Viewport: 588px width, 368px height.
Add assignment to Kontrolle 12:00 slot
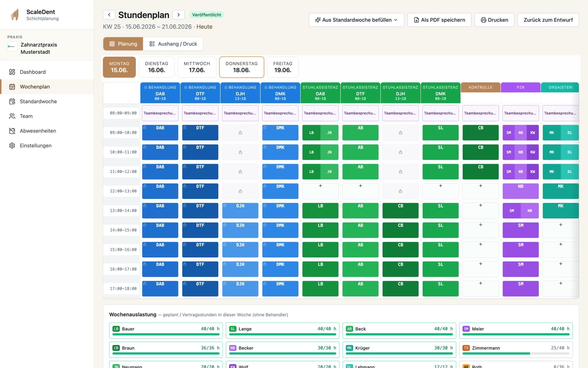coord(481,191)
